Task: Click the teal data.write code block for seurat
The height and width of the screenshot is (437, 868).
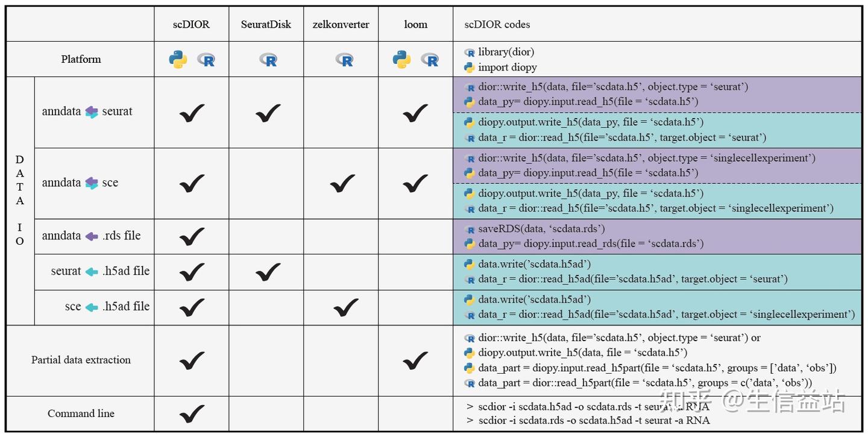Action: tap(657, 272)
